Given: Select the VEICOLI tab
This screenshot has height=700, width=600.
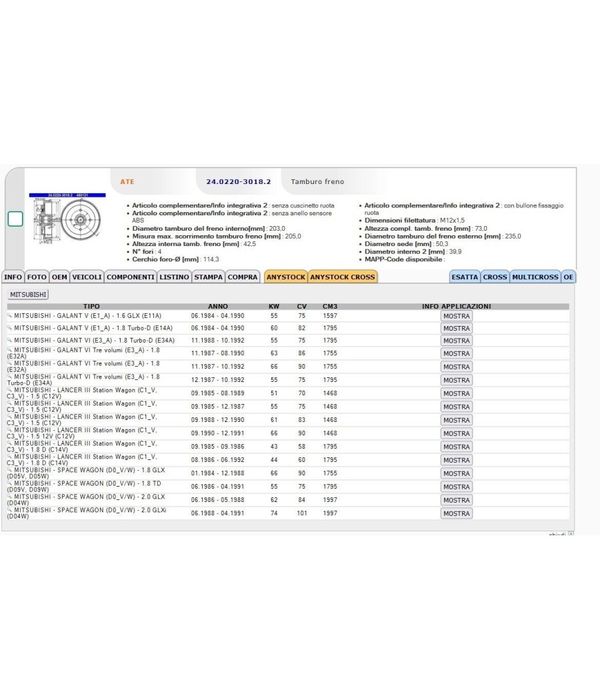Looking at the screenshot, I should (x=87, y=277).
